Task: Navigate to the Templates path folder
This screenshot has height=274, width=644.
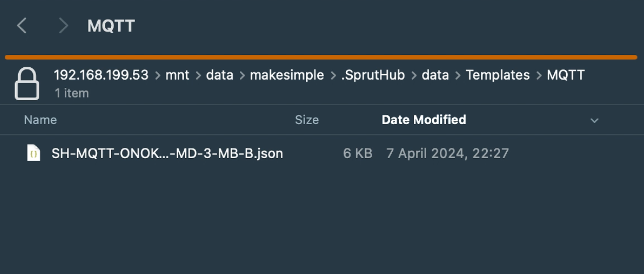Action: [498, 75]
